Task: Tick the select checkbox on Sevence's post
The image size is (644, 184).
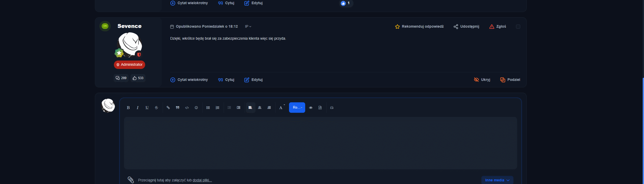Action: (x=518, y=27)
